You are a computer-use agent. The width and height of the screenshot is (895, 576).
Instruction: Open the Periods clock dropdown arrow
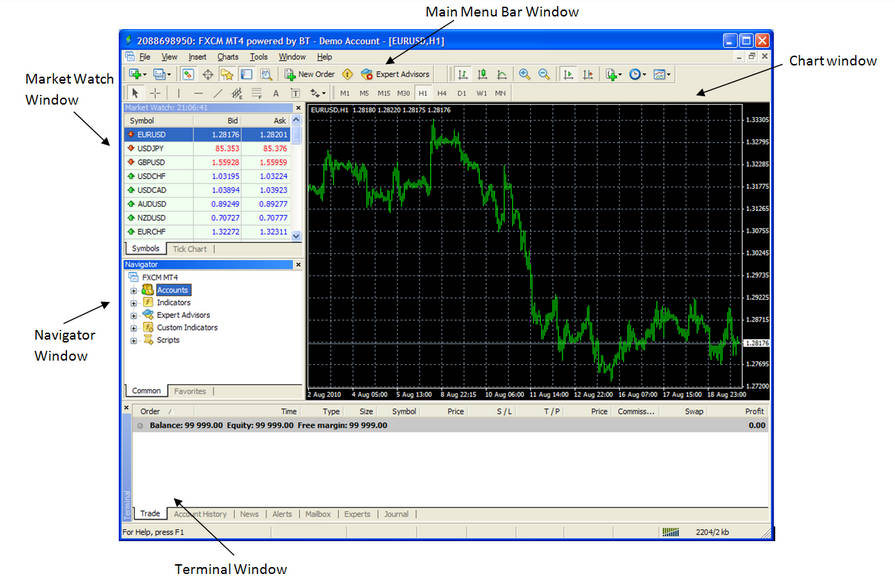pos(644,75)
